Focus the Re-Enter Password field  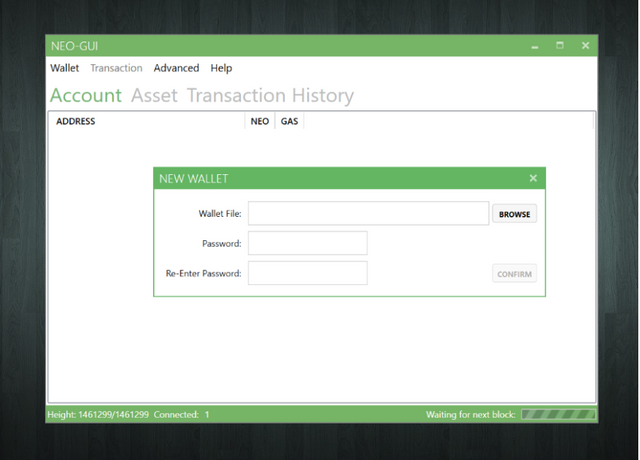(x=308, y=273)
